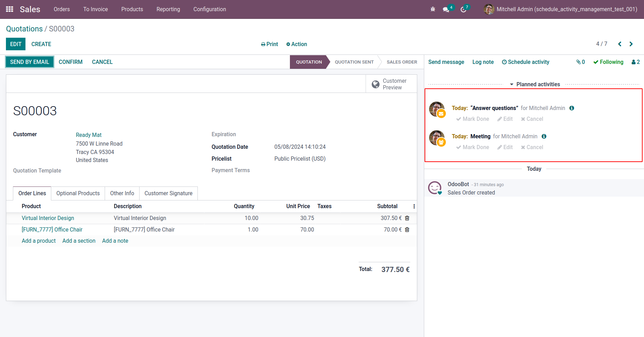Click avatar of Meeting activity
The height and width of the screenshot is (337, 644).
[x=437, y=138]
